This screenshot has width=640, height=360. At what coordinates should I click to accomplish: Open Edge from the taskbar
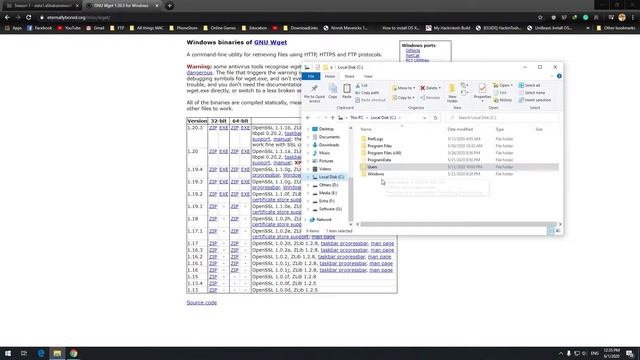[41, 353]
